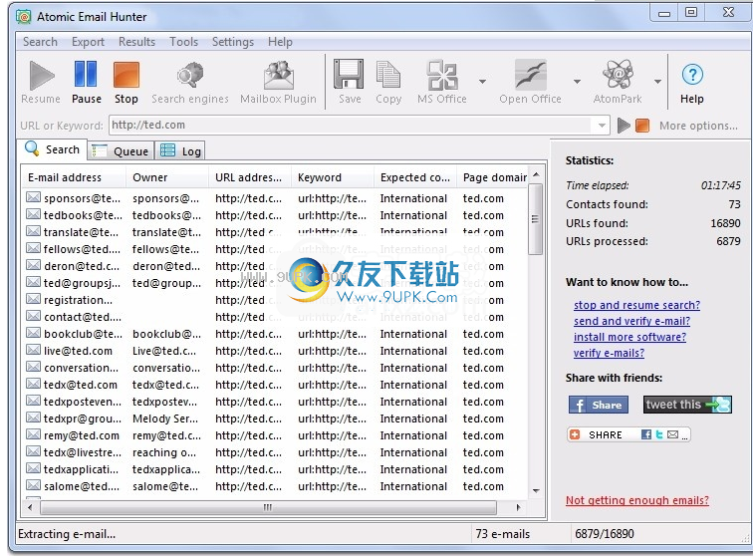Sort by URL addres... column header

point(250,177)
